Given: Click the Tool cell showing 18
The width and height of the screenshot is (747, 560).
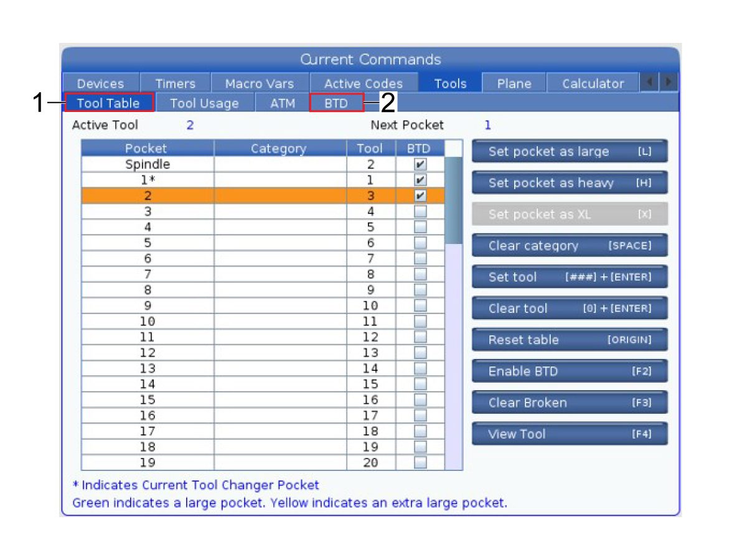Looking at the screenshot, I should pos(371,432).
